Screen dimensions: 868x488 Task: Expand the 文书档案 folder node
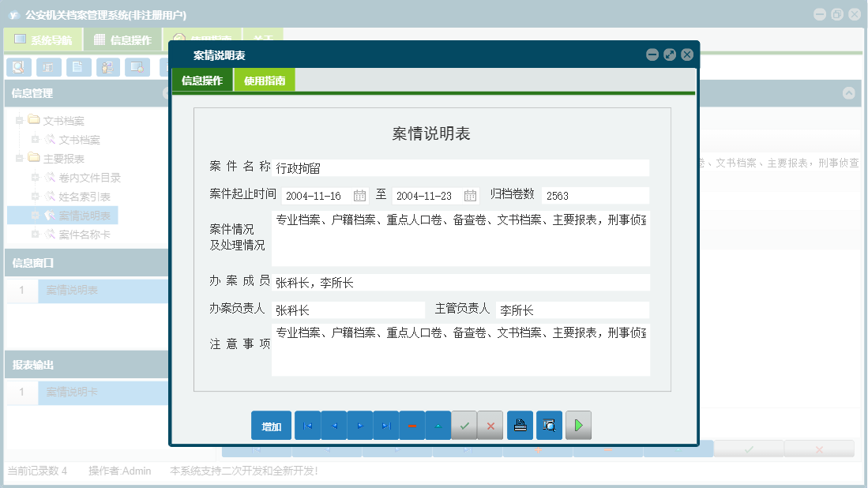(x=18, y=120)
